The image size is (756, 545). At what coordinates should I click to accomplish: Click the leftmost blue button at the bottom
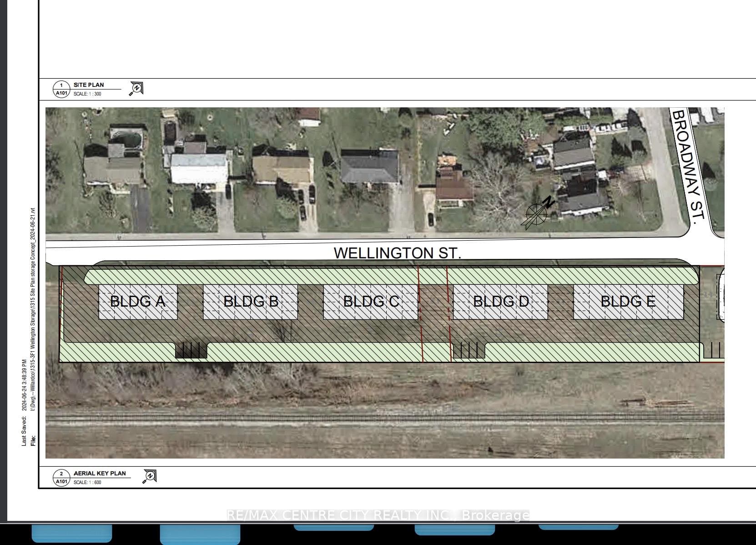pyautogui.click(x=72, y=534)
